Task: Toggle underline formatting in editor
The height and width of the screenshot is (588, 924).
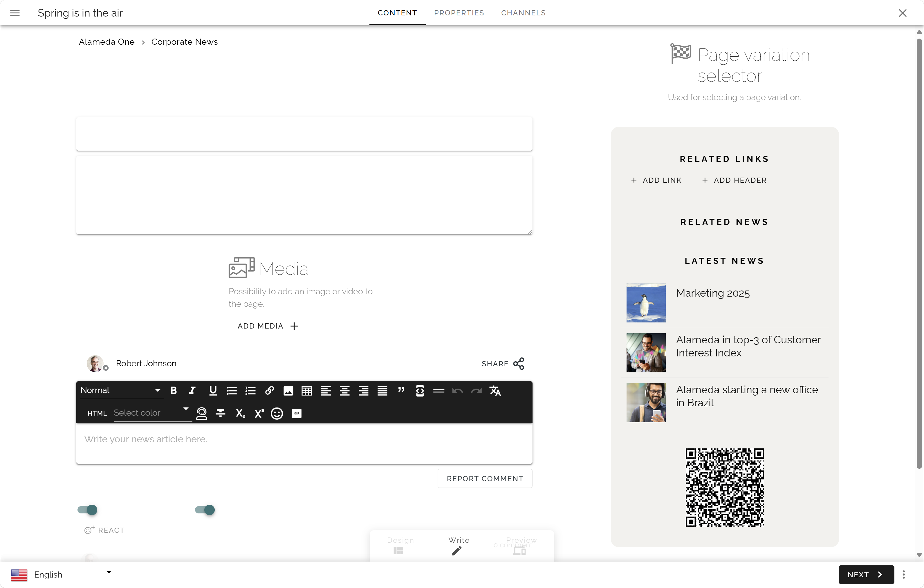Action: tap(213, 390)
